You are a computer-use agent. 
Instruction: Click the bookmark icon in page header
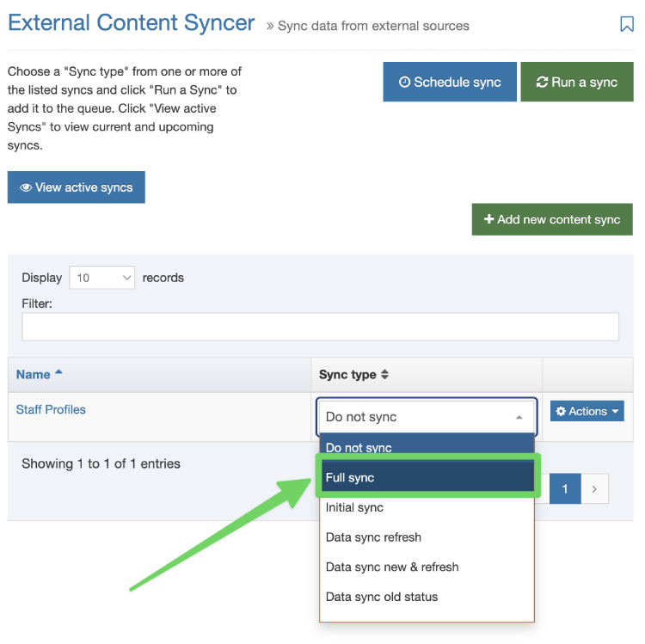click(x=627, y=24)
